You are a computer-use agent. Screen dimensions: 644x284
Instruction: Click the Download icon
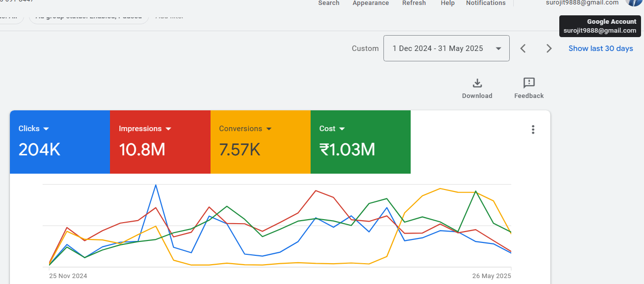pos(477,83)
